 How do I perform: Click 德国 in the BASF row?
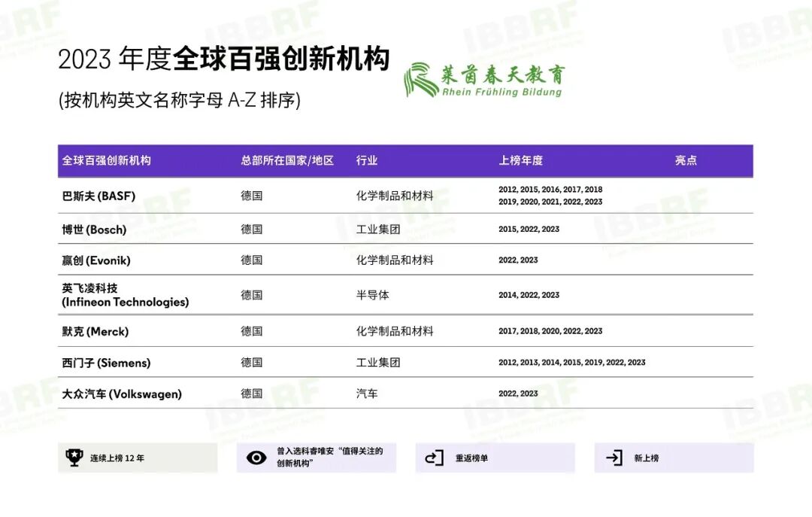(x=252, y=196)
